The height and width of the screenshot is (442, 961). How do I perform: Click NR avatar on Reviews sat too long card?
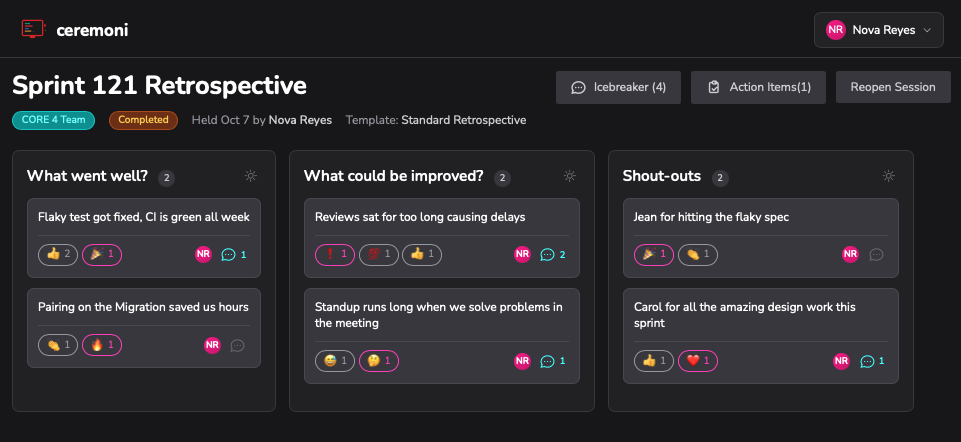point(522,254)
